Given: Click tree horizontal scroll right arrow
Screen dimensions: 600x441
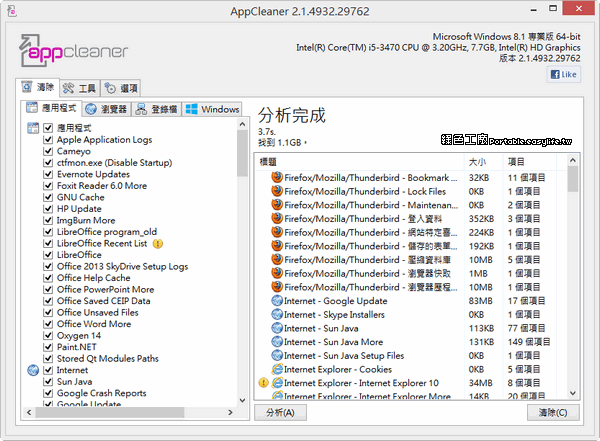Looking at the screenshot, I should coord(230,412).
